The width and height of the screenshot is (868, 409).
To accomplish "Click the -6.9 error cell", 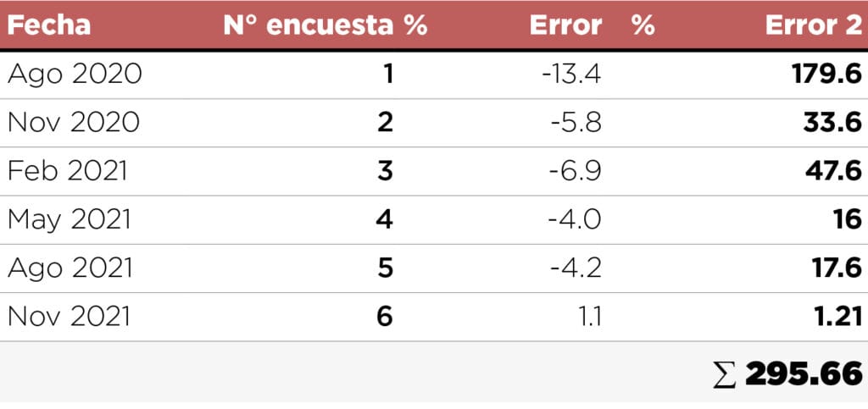I will (x=576, y=171).
